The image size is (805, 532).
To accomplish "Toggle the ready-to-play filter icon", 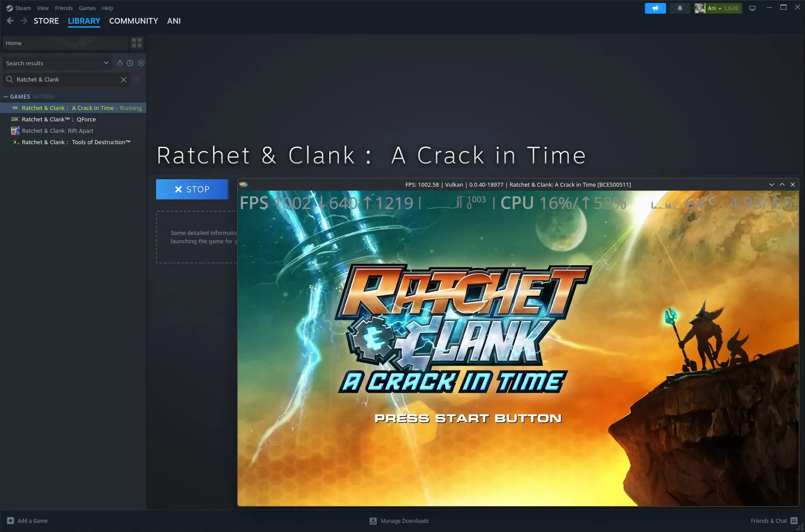I will [141, 63].
